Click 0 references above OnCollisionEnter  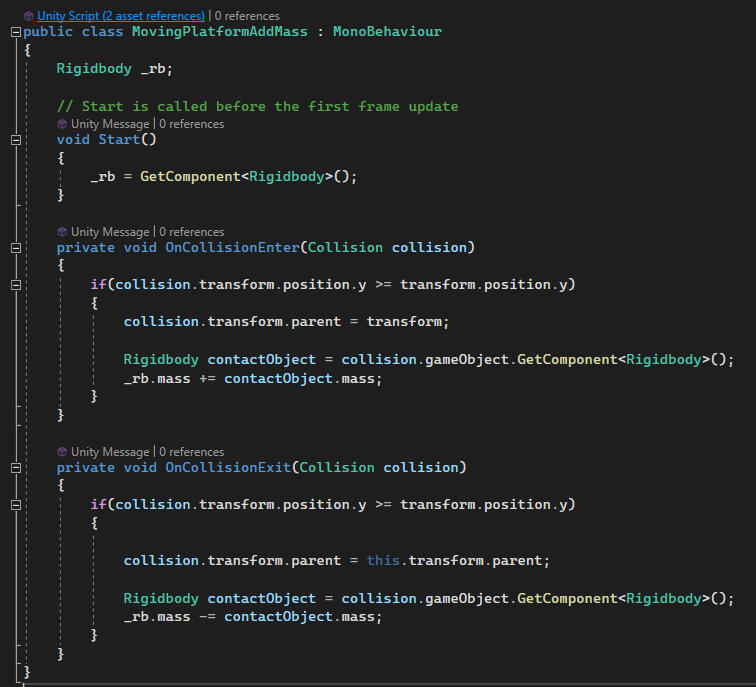[191, 232]
